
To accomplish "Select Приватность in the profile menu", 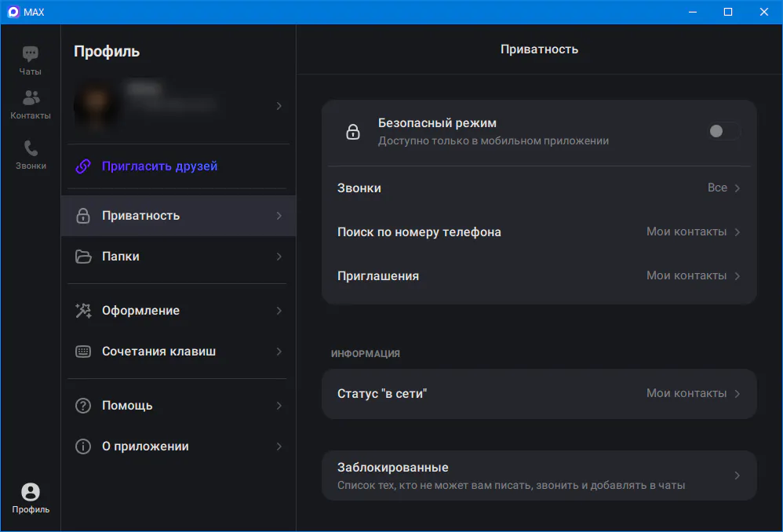I will click(x=179, y=216).
